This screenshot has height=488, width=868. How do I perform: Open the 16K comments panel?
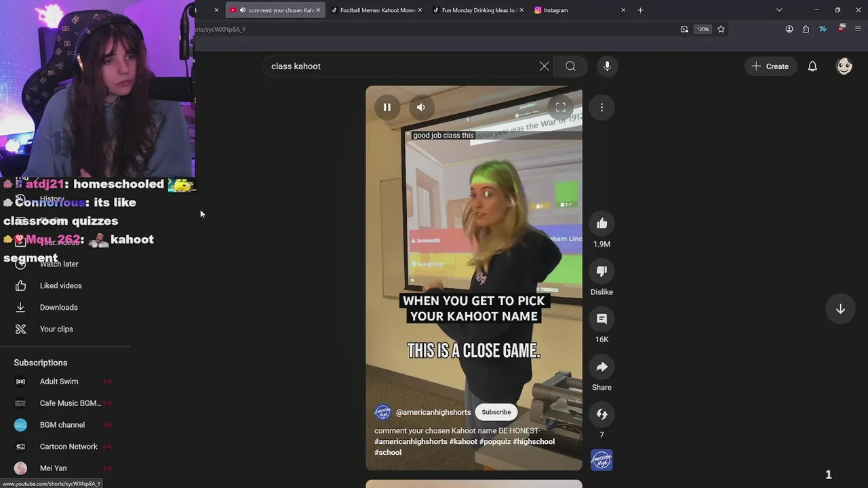click(x=601, y=319)
